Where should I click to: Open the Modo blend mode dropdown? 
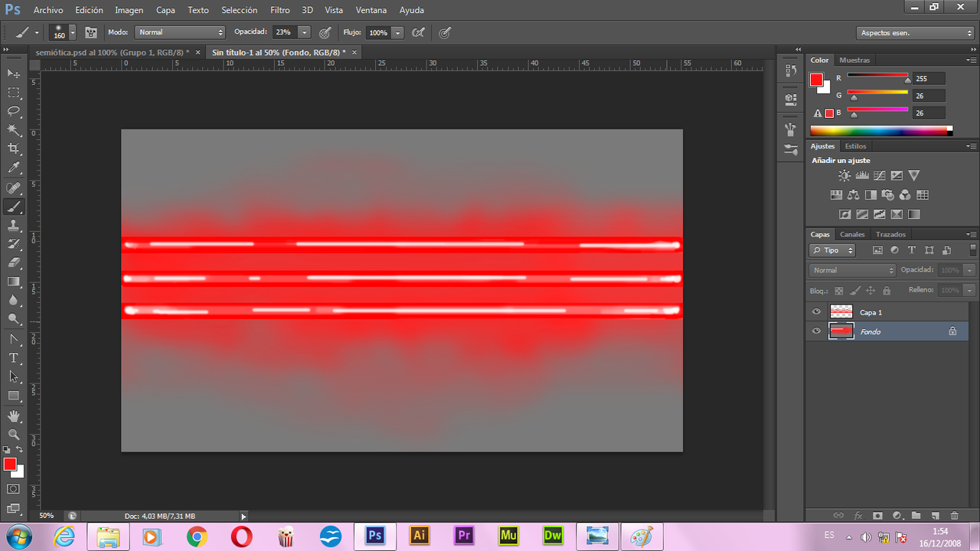[180, 32]
